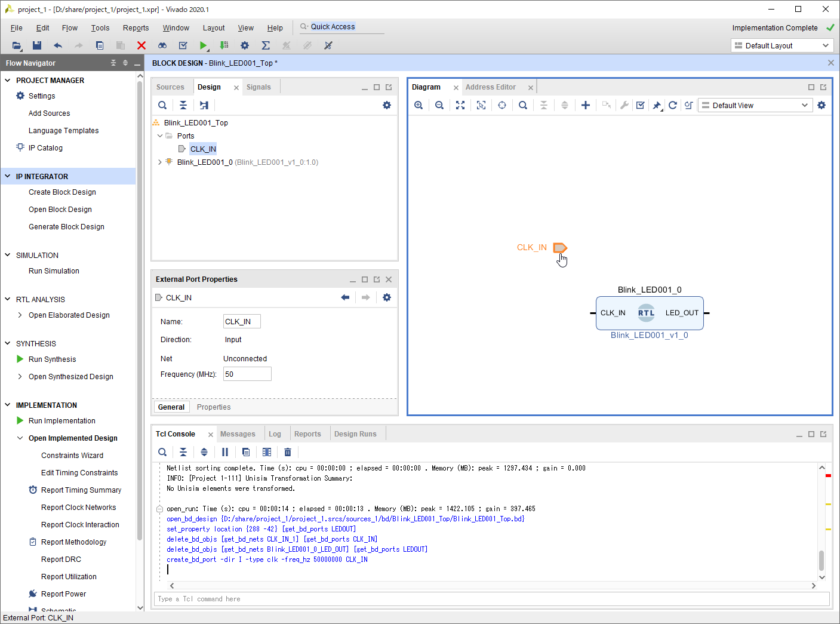Click the Frequency (MHz) input field
The width and height of the screenshot is (840, 624).
click(247, 374)
